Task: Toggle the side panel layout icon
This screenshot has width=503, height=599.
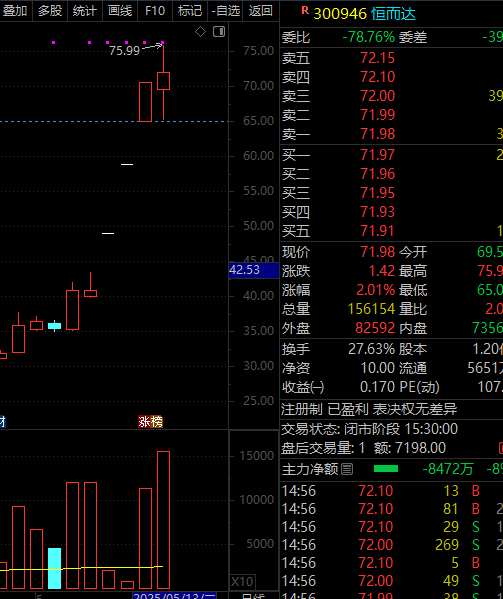Action: tap(219, 32)
